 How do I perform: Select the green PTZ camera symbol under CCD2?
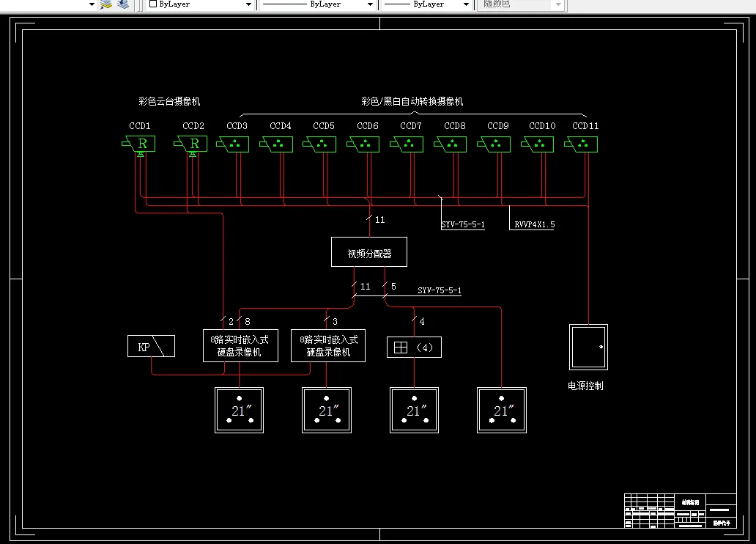pos(191,145)
